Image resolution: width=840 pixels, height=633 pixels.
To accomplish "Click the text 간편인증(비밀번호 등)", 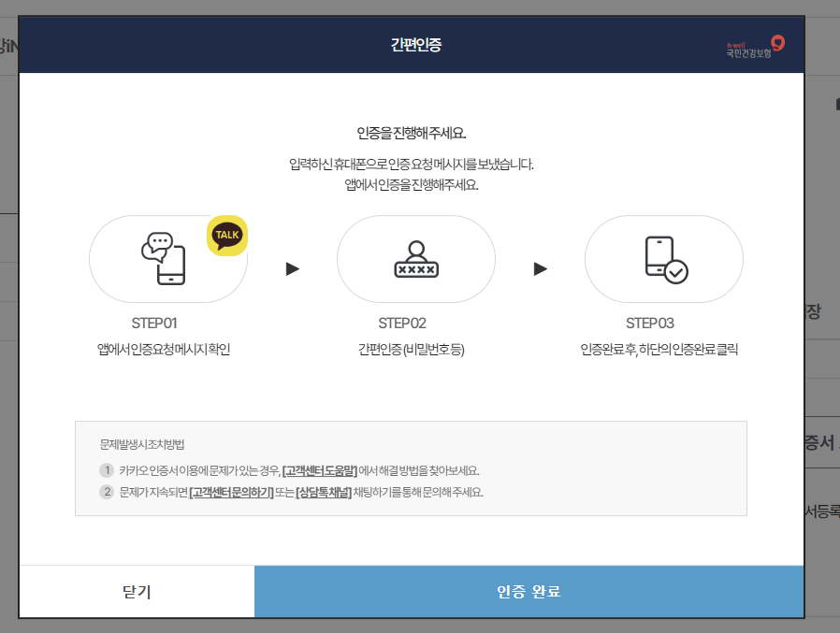I will (x=412, y=350).
